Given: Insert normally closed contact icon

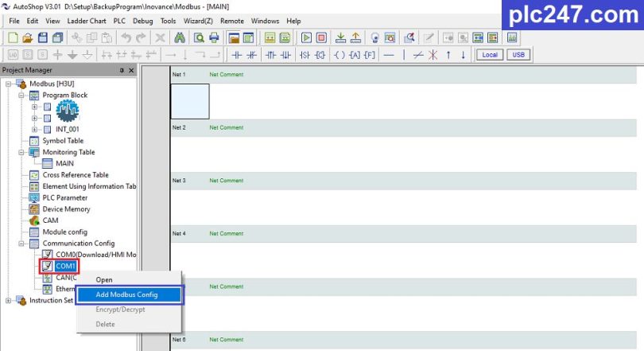Looking at the screenshot, I should coord(251,55).
